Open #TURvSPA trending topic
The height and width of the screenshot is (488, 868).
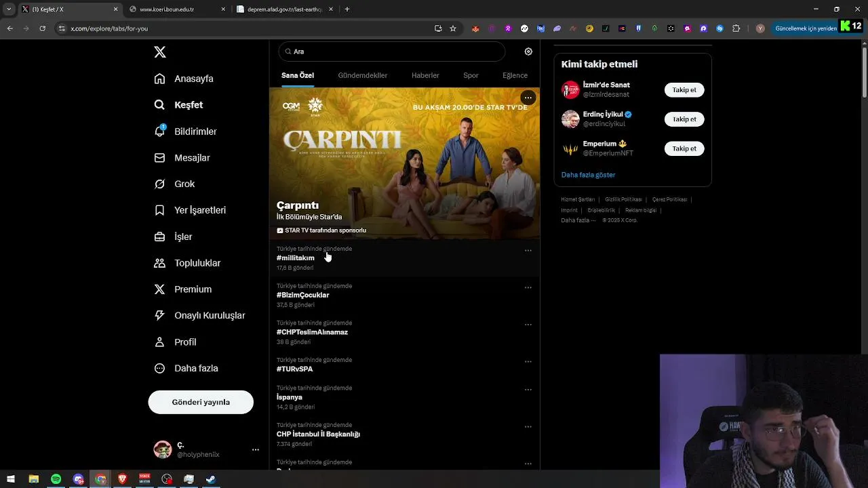click(x=405, y=365)
